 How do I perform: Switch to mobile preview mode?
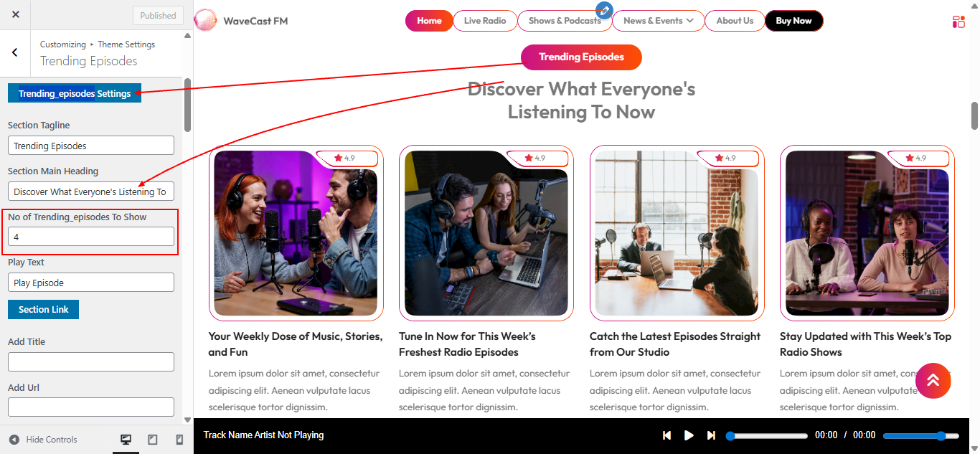click(179, 440)
